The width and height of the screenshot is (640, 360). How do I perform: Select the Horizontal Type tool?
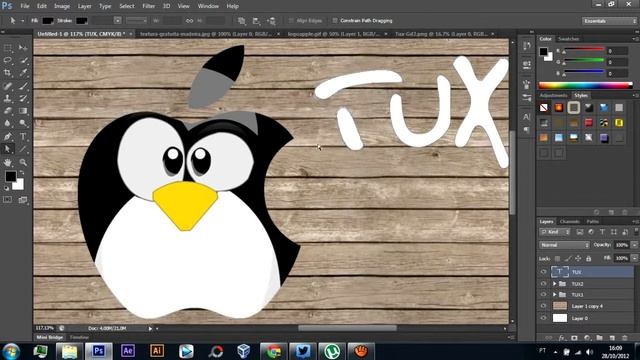pos(23,136)
